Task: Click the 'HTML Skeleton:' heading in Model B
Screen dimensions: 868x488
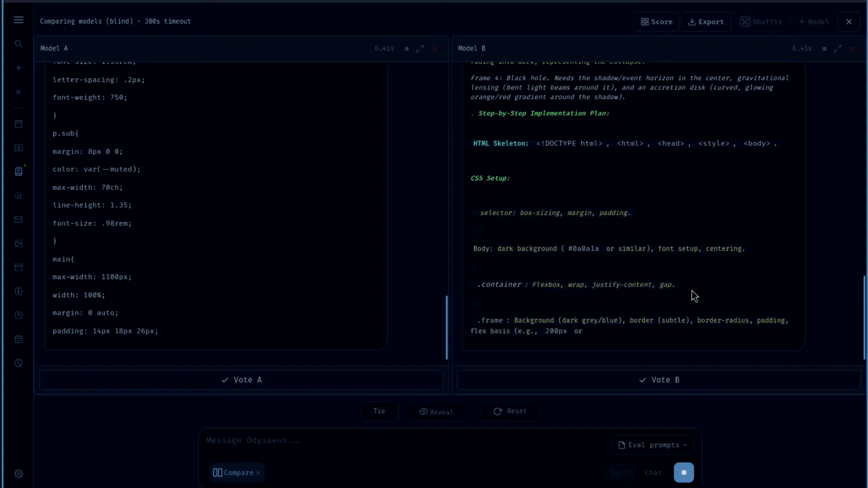Action: click(x=501, y=144)
